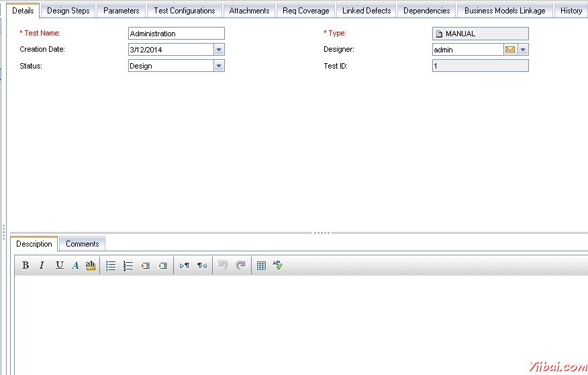Screen dimensions: 588x375
Task: Run the spell check tool
Action: [277, 265]
